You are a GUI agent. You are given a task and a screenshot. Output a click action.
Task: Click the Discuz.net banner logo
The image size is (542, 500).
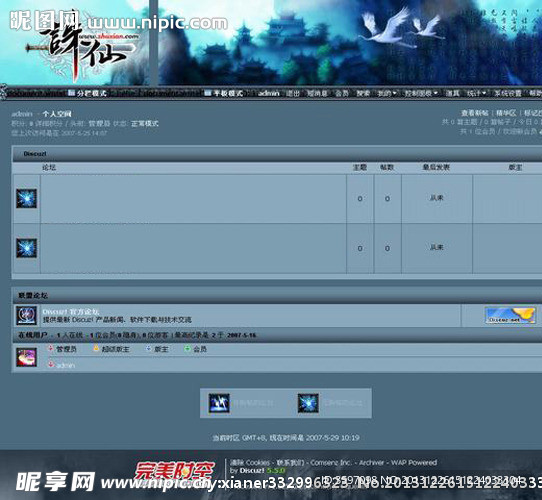[510, 315]
